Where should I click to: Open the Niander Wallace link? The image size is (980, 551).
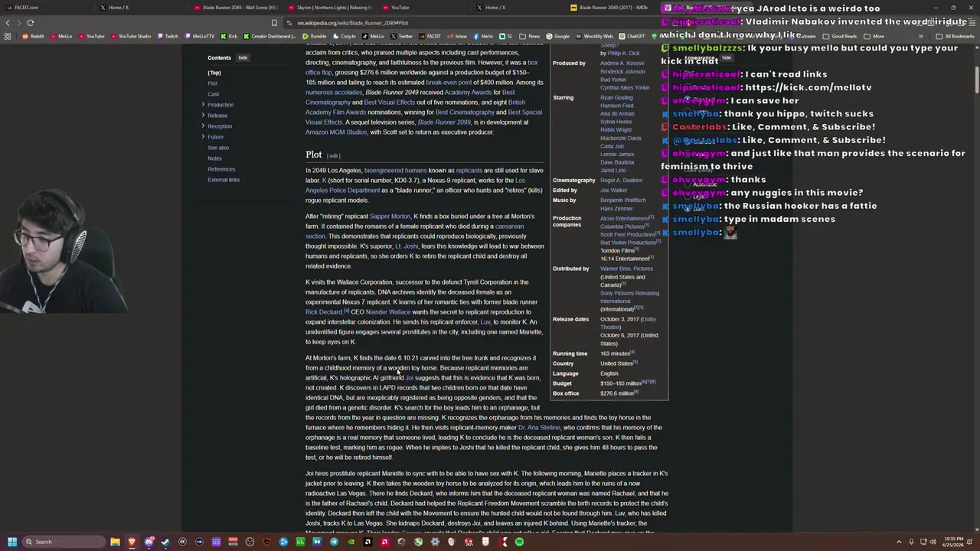point(388,312)
